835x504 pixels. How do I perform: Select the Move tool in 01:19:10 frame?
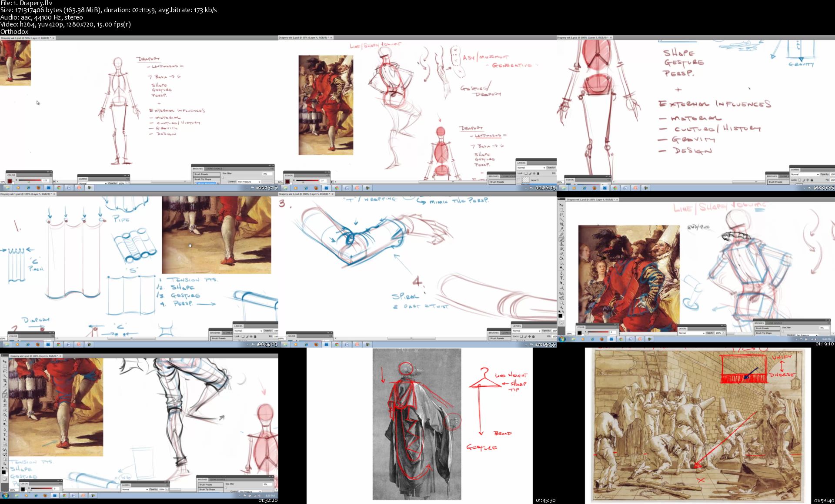(561, 205)
